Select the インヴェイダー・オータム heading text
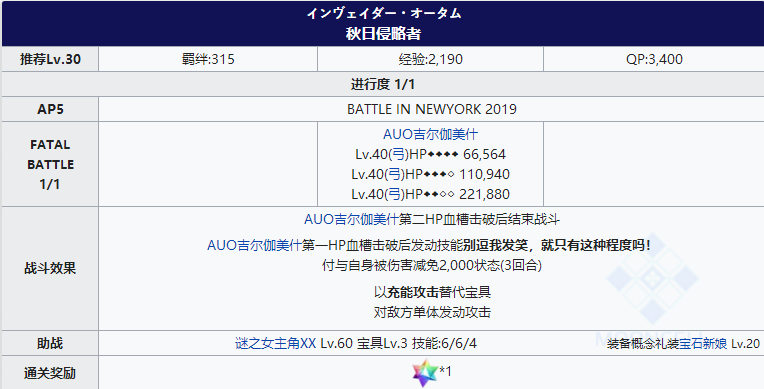This screenshot has width=764, height=389. tap(383, 13)
